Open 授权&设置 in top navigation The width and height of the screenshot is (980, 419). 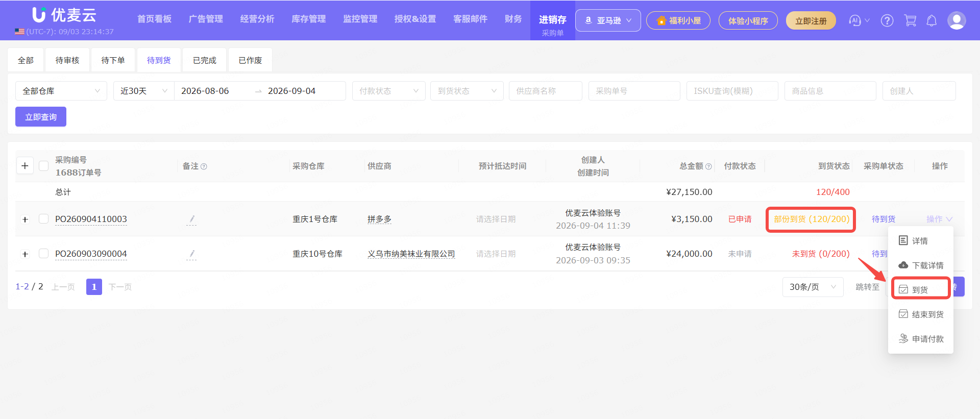click(x=415, y=19)
